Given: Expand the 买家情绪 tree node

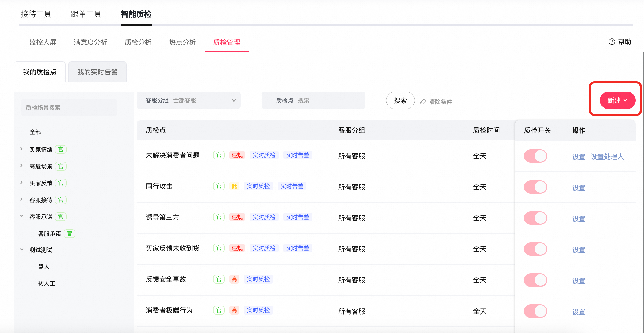Looking at the screenshot, I should pyautogui.click(x=22, y=149).
